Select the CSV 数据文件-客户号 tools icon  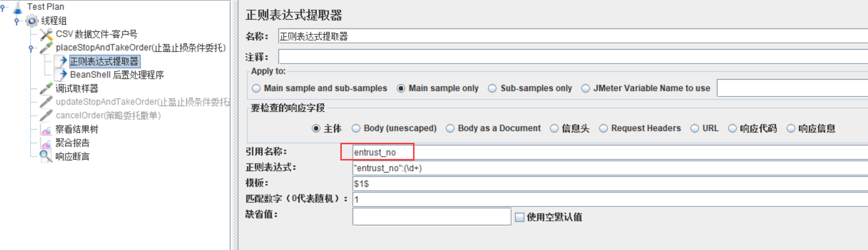pyautogui.click(x=46, y=34)
